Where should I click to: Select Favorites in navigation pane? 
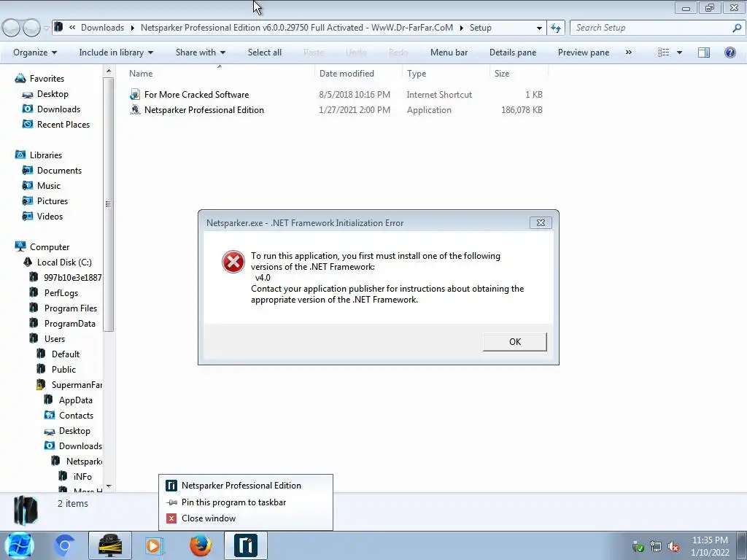(47, 79)
